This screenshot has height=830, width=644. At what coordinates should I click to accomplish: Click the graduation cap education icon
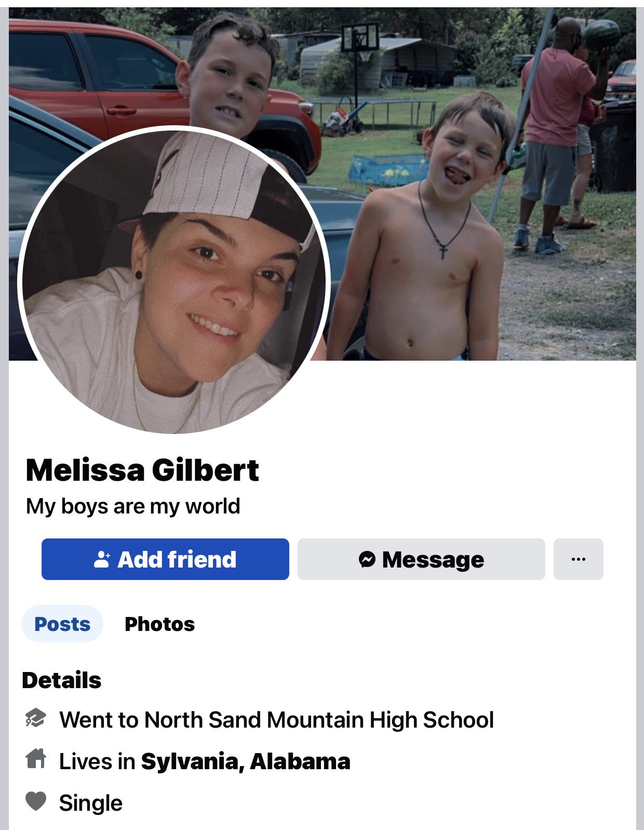36,718
